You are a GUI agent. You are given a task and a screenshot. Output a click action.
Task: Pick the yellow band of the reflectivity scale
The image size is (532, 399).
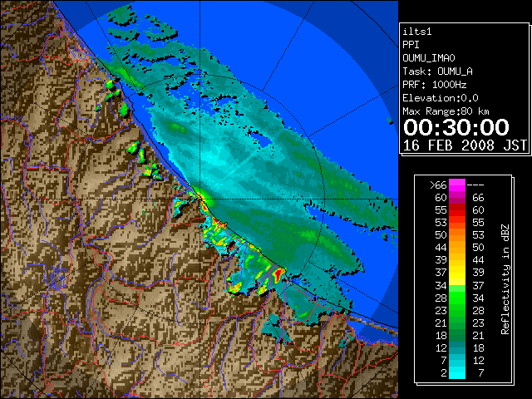click(x=457, y=273)
